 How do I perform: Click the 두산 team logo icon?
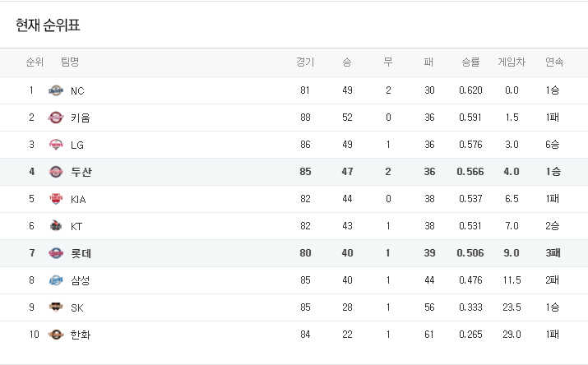click(56, 172)
